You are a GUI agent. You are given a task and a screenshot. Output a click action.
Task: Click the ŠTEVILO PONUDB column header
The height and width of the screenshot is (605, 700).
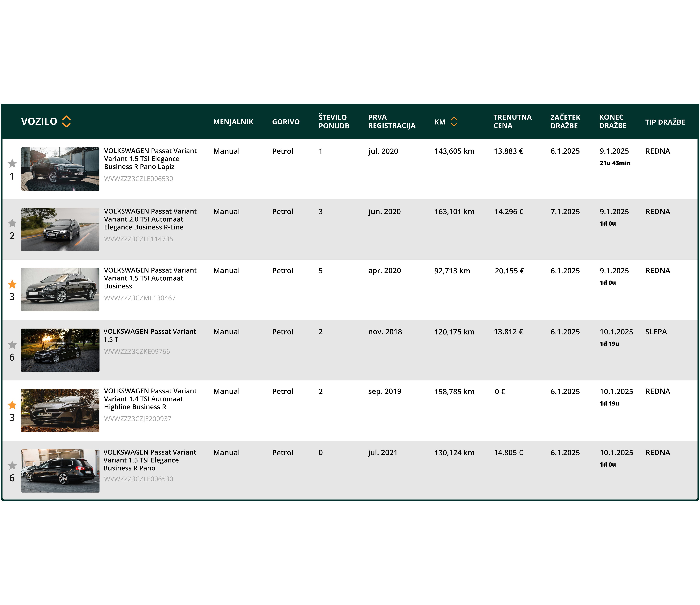click(334, 122)
